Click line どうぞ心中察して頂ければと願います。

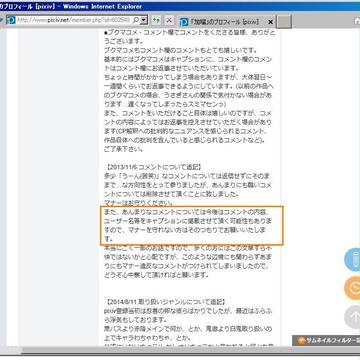pyautogui.click(x=156, y=275)
